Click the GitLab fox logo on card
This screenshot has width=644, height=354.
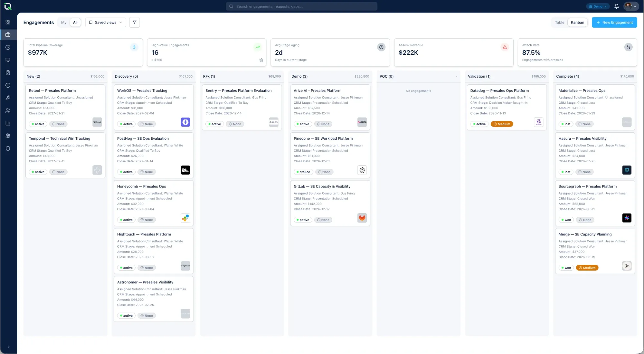(x=362, y=218)
